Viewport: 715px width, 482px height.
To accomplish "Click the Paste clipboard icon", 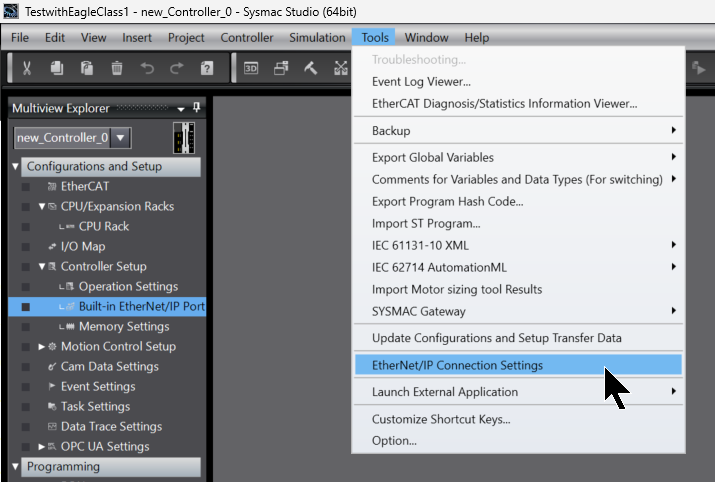I will click(x=87, y=68).
